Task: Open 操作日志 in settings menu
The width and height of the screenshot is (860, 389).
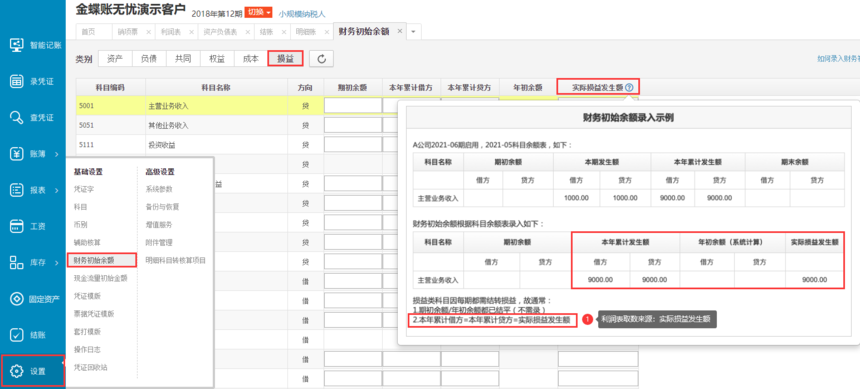Action: tap(87, 349)
